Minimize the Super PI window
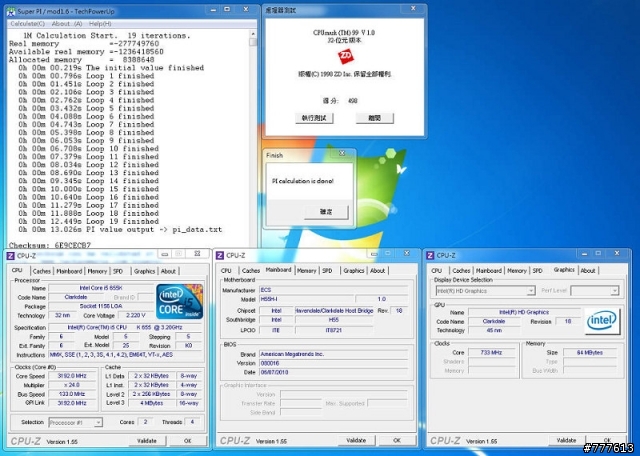Screen dimensions: 640x456 coord(213,9)
